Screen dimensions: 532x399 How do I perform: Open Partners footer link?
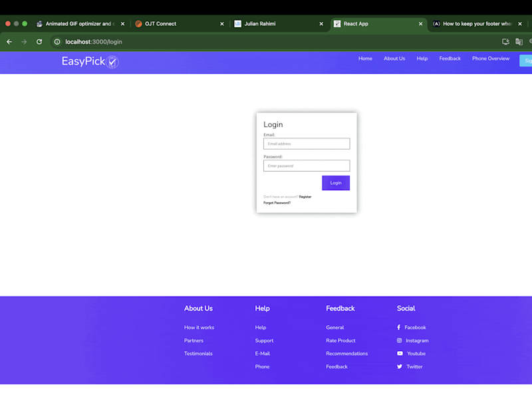[x=194, y=340]
